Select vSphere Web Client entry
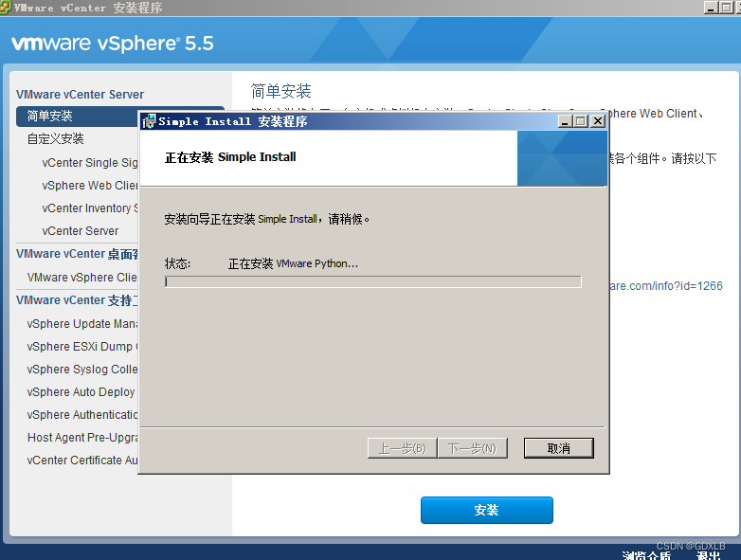Screen dimensions: 741x560 coord(90,186)
